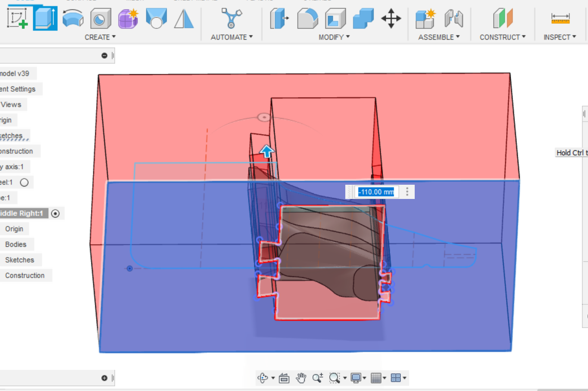
Task: Edit the -110.00 mm distance input field
Action: [x=376, y=192]
